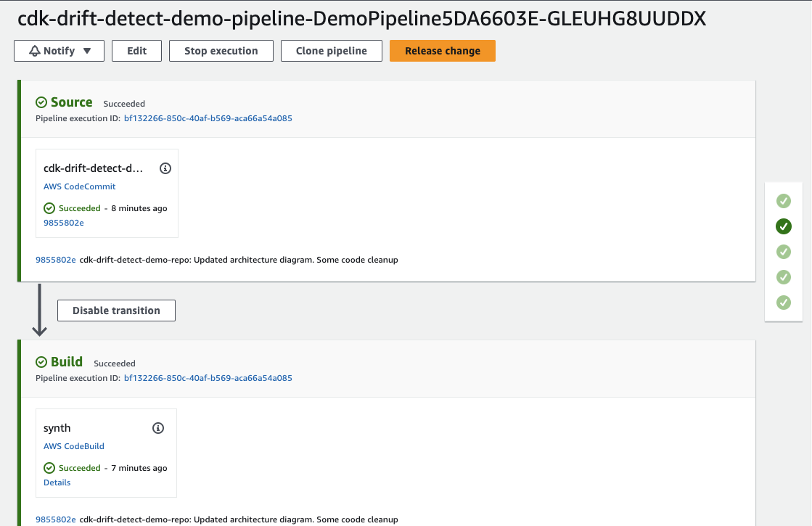The height and width of the screenshot is (526, 812).
Task: Click the info icon on the cdk-drift-detect source action
Action: [165, 168]
